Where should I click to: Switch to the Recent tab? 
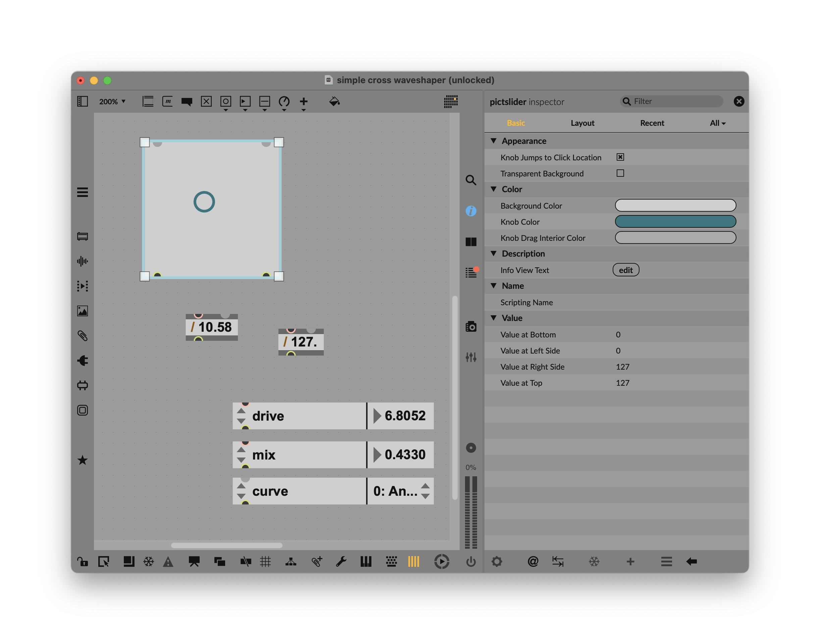click(x=652, y=123)
